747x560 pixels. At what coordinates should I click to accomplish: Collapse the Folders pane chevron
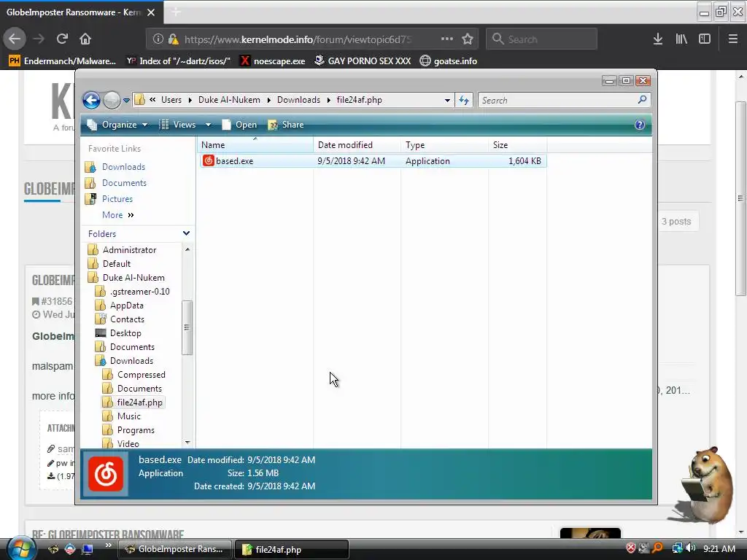(x=186, y=233)
